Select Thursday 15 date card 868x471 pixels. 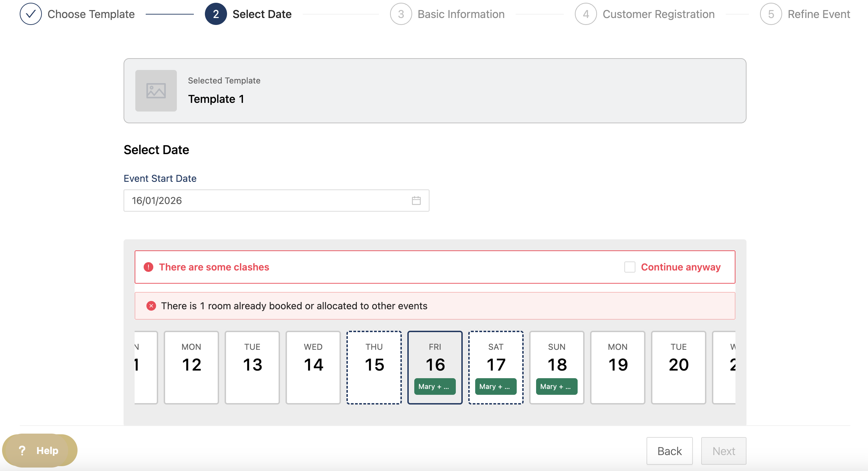point(374,367)
